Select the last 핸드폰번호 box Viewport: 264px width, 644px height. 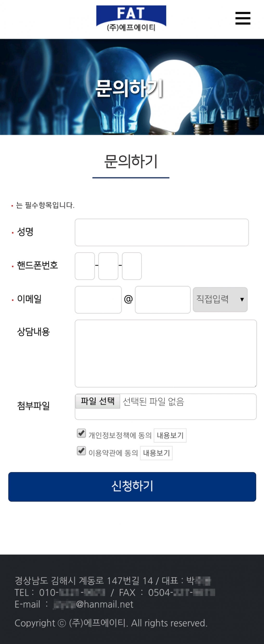pos(132,266)
